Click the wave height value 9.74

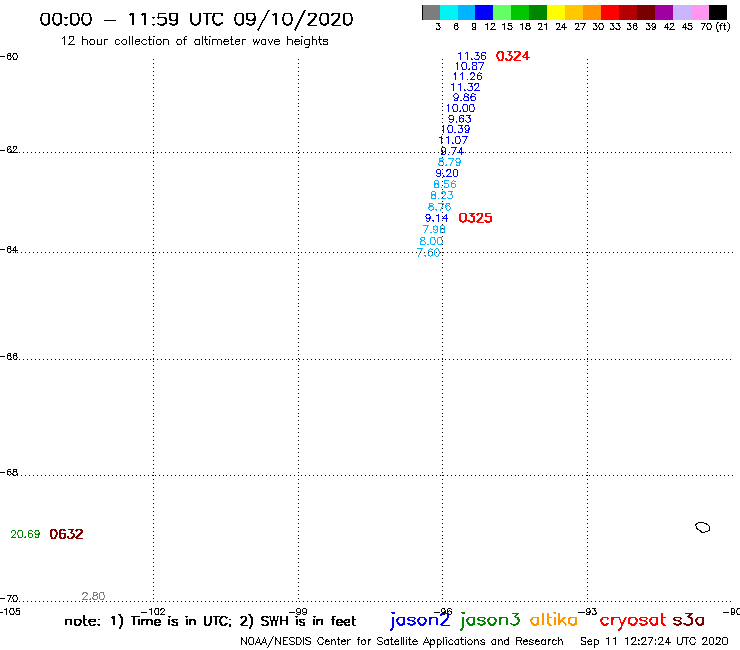point(452,152)
